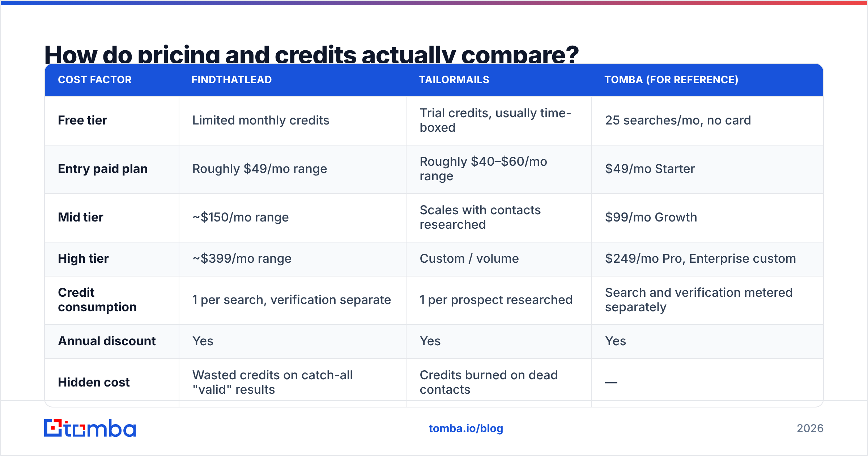Select the 'Annual discount' row label

coord(107,341)
